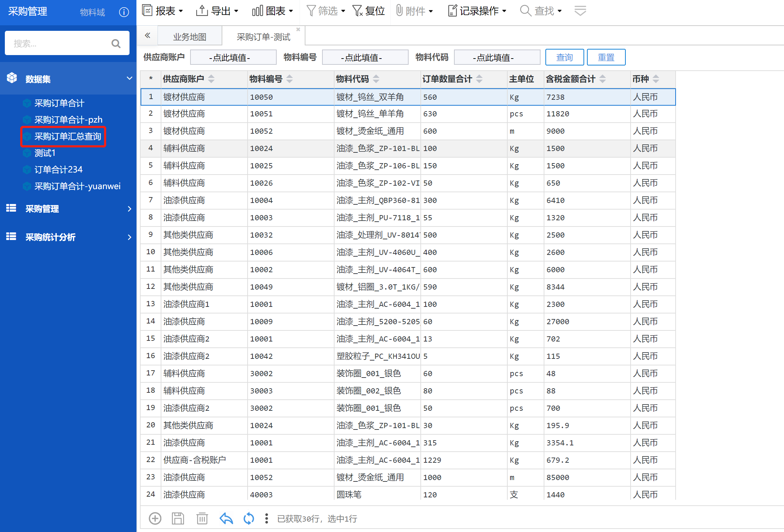The width and height of the screenshot is (784, 532).
Task: Click the add record plus icon
Action: coord(155,518)
